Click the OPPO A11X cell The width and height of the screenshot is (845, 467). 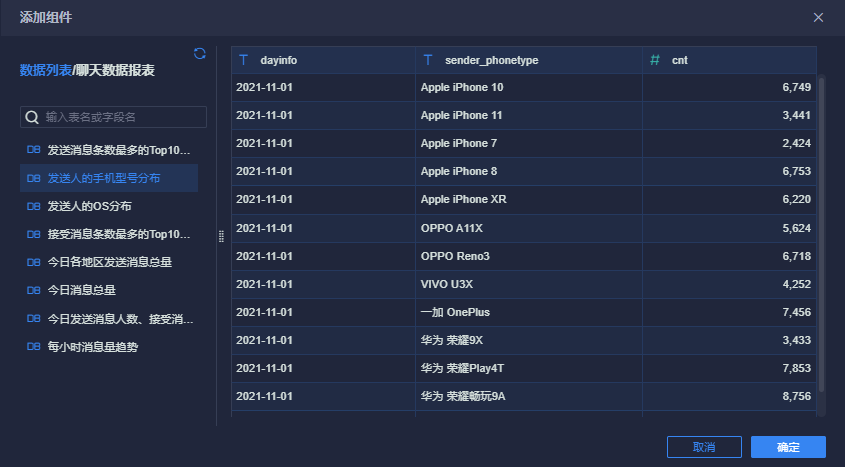click(x=529, y=228)
